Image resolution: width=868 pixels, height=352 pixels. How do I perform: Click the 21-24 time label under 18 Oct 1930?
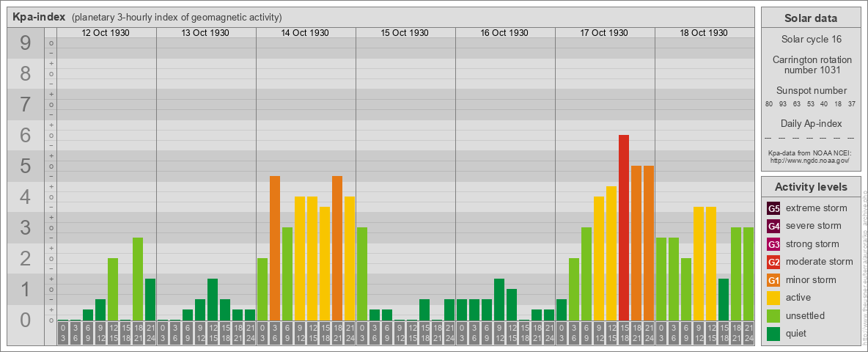749,334
